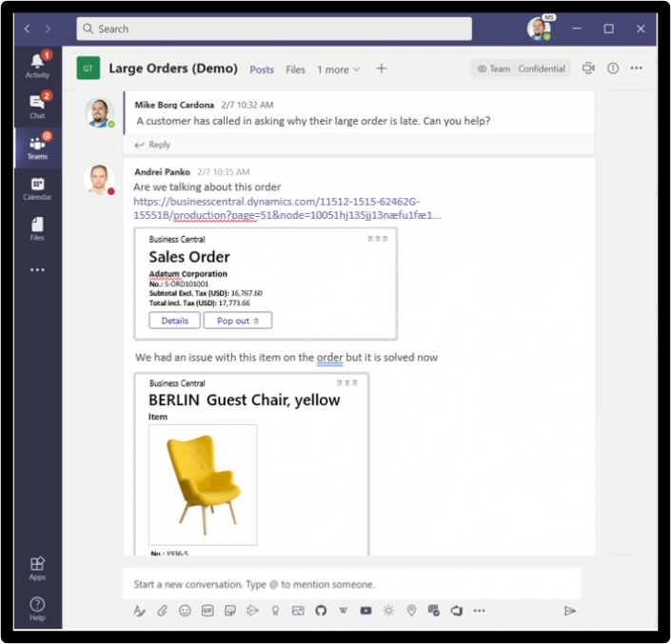Expand the '1 more' tabs dropdown

(x=339, y=69)
